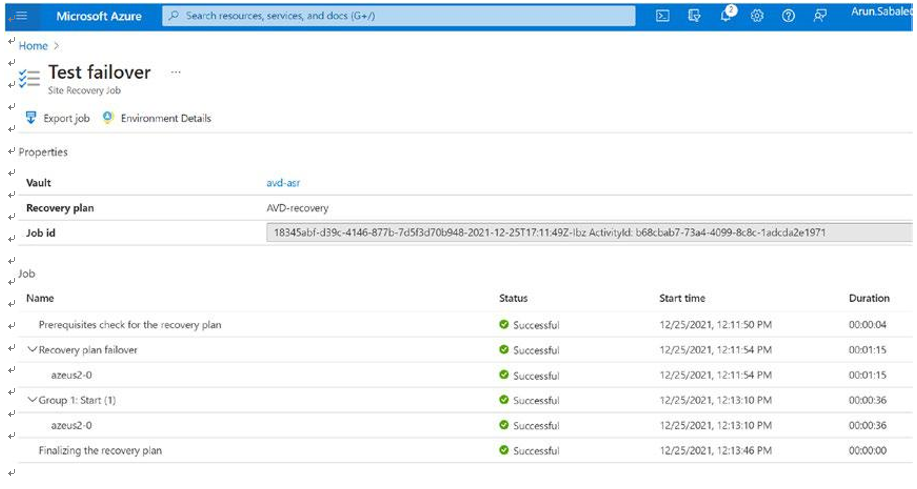Image resolution: width=917 pixels, height=489 pixels.
Task: Click the Microsoft Azure brand link
Action: (x=99, y=16)
